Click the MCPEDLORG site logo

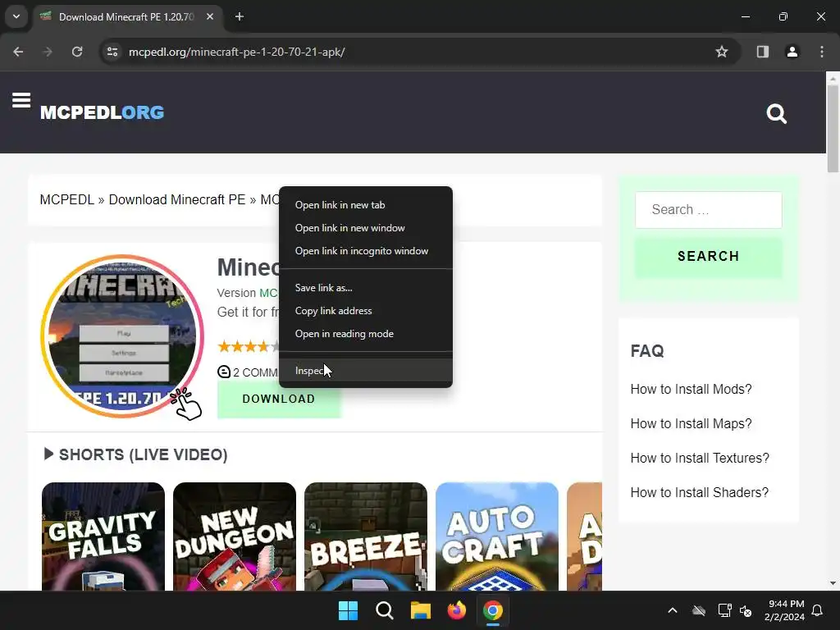pos(103,112)
